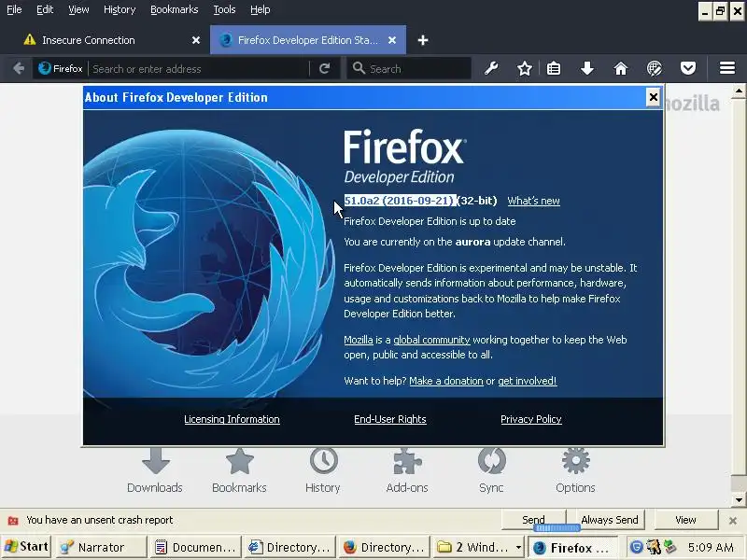Open History from start page
This screenshot has height=560, width=747.
[323, 471]
